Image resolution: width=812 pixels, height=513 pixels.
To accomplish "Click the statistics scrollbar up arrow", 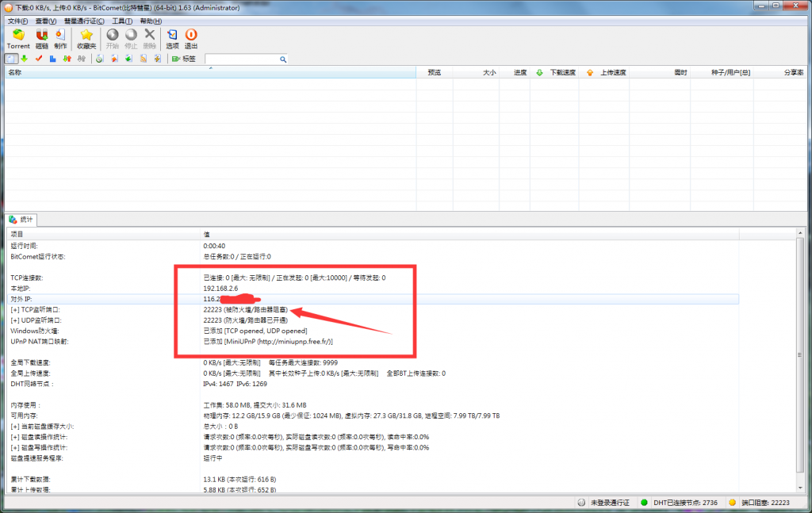I will coord(800,233).
